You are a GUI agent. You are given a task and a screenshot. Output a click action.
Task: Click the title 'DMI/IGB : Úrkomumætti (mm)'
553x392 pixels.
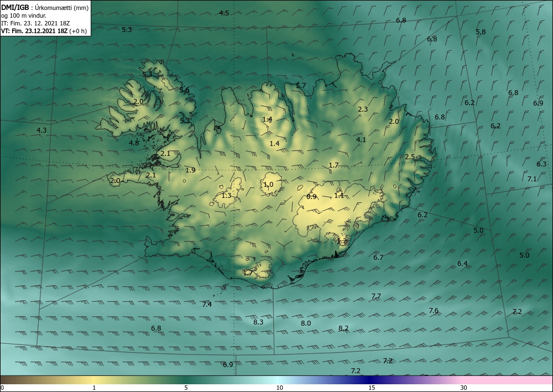coord(45,8)
